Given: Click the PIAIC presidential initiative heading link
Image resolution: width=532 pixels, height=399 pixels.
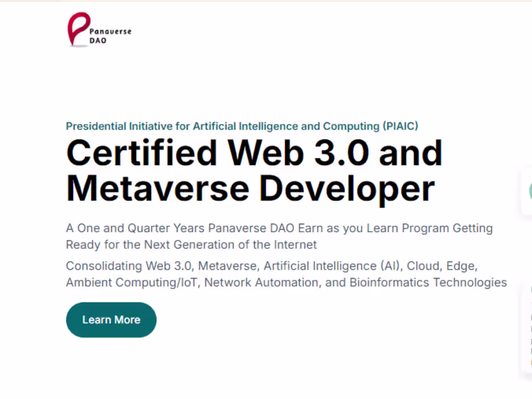Looking at the screenshot, I should 242,126.
